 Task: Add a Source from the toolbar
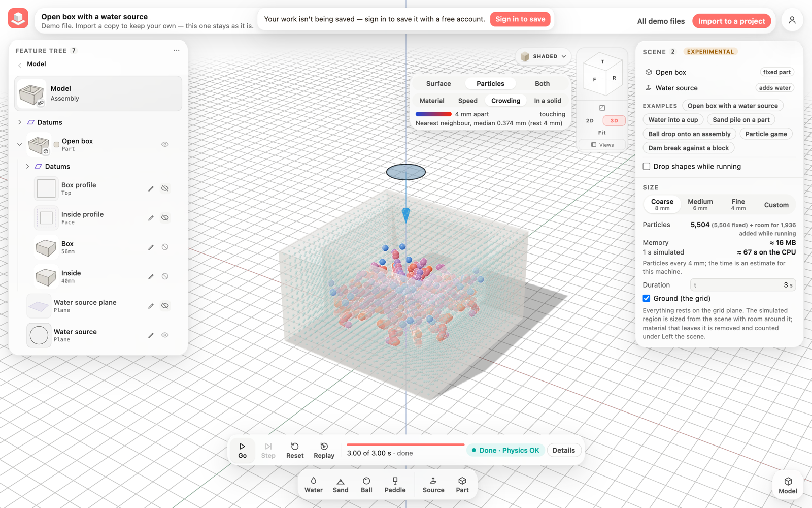[433, 485]
